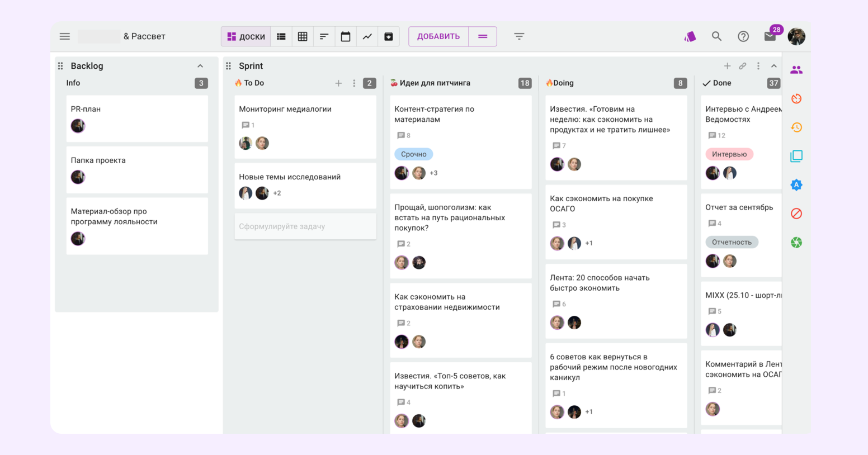Collapse the Sprint board
This screenshot has height=455, width=868.
pos(774,66)
